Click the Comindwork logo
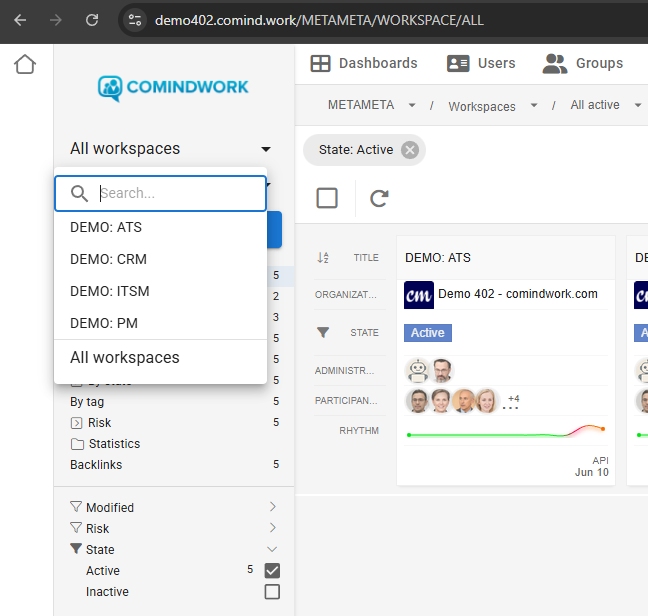 pos(173,88)
